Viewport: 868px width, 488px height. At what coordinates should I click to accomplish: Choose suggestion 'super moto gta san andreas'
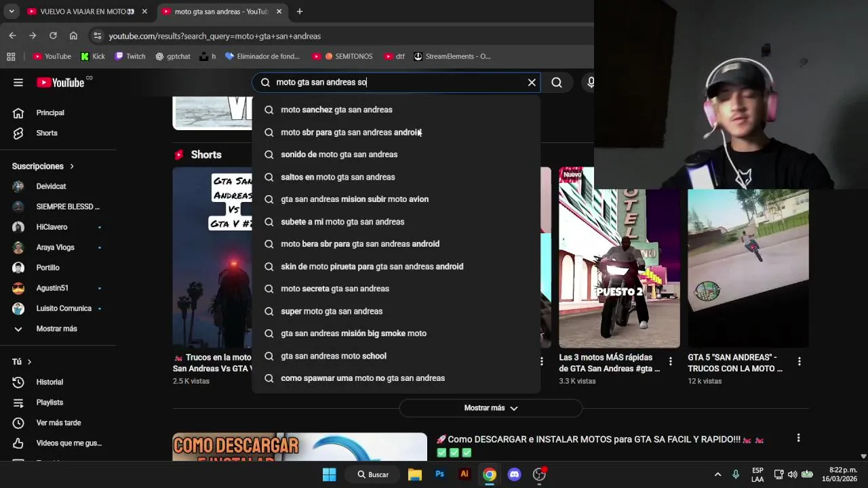pos(396,311)
